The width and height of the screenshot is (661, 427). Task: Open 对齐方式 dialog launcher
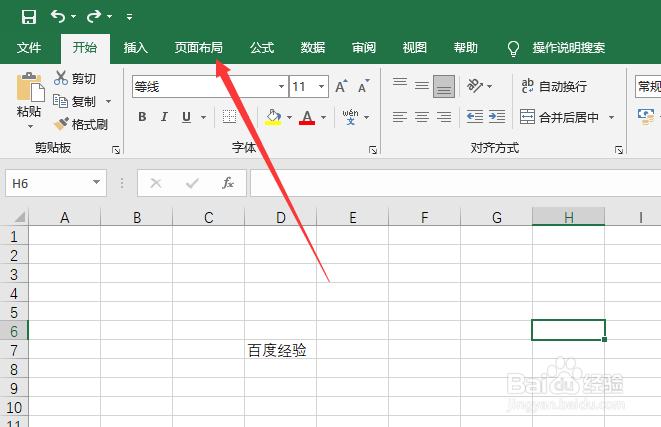coord(619,150)
